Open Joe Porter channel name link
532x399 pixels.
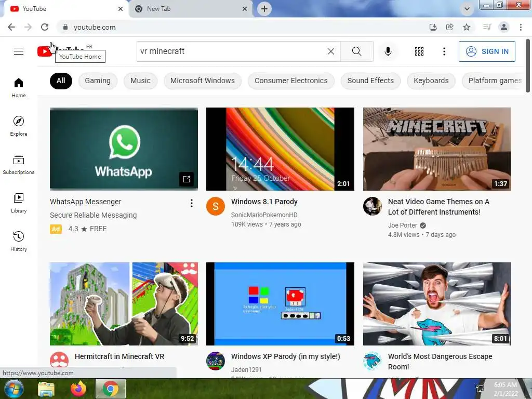point(403,225)
